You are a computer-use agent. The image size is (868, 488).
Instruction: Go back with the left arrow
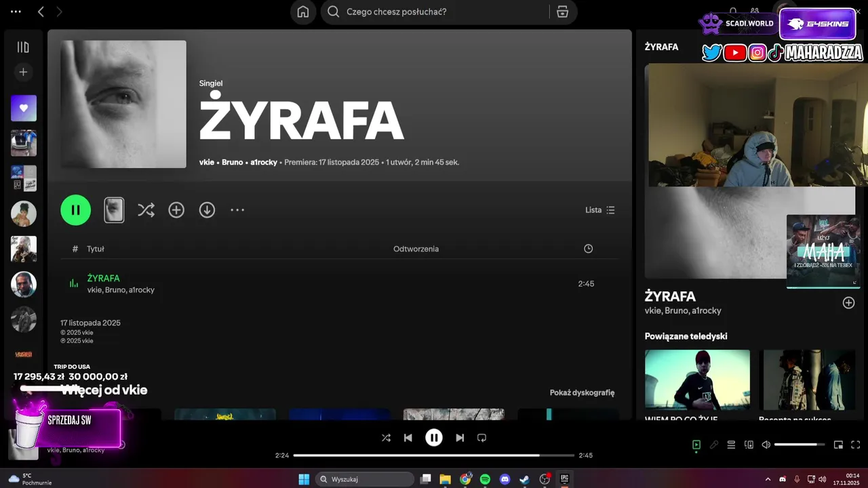pos(41,12)
